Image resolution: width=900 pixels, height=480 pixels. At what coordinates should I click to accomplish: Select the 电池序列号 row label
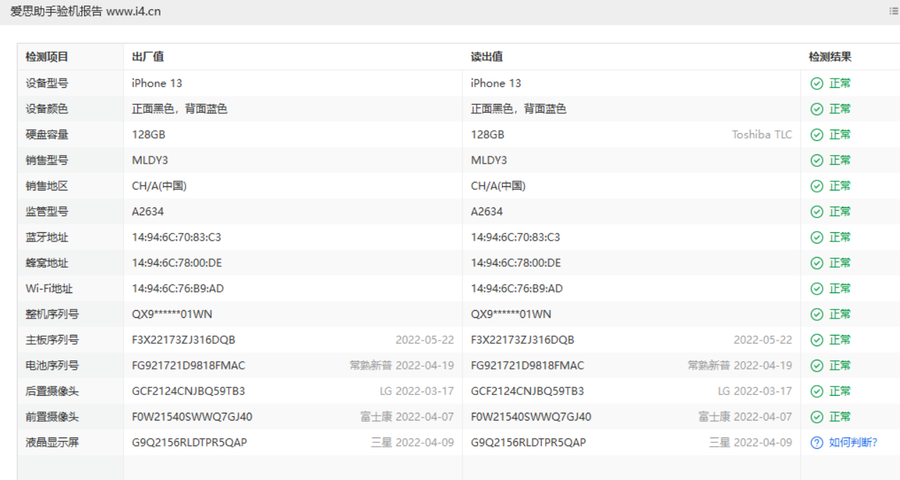click(x=52, y=366)
